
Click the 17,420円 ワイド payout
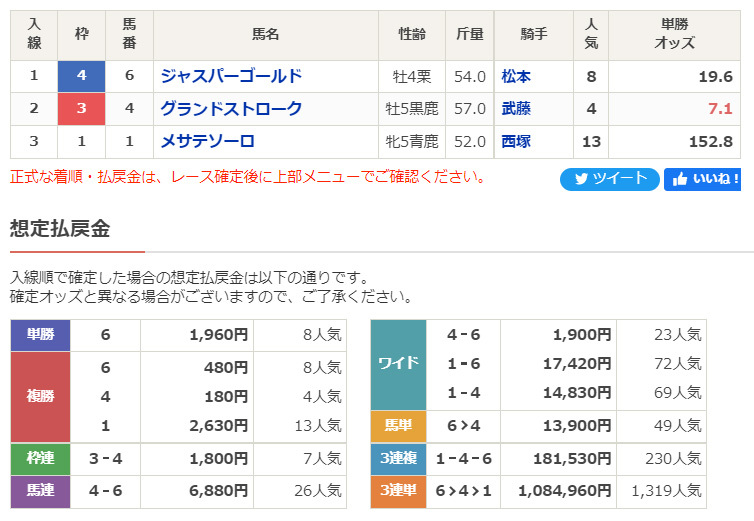click(x=577, y=364)
